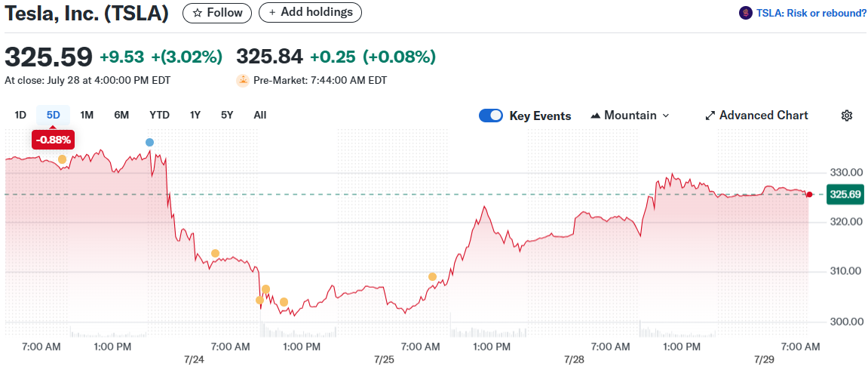Click the 330.00 y-axis label
This screenshot has height=367, width=868.
point(846,173)
